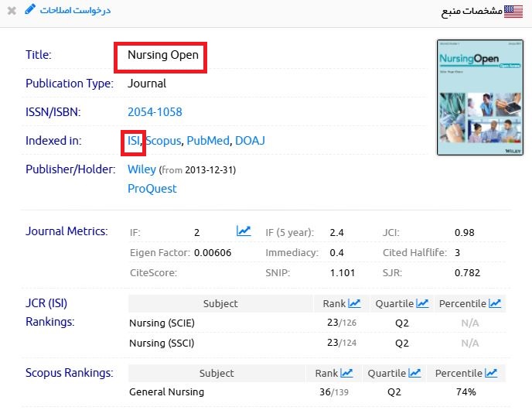Open the Wiley publisher link

click(x=142, y=169)
